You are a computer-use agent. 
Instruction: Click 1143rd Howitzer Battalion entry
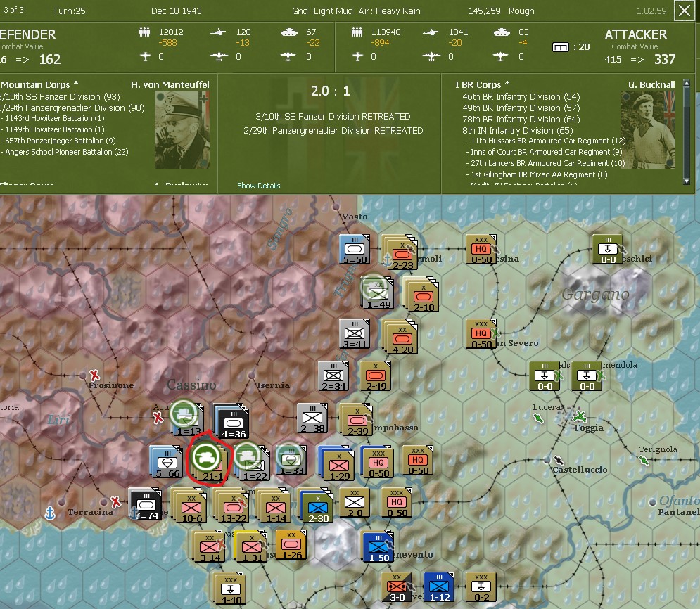coord(53,118)
